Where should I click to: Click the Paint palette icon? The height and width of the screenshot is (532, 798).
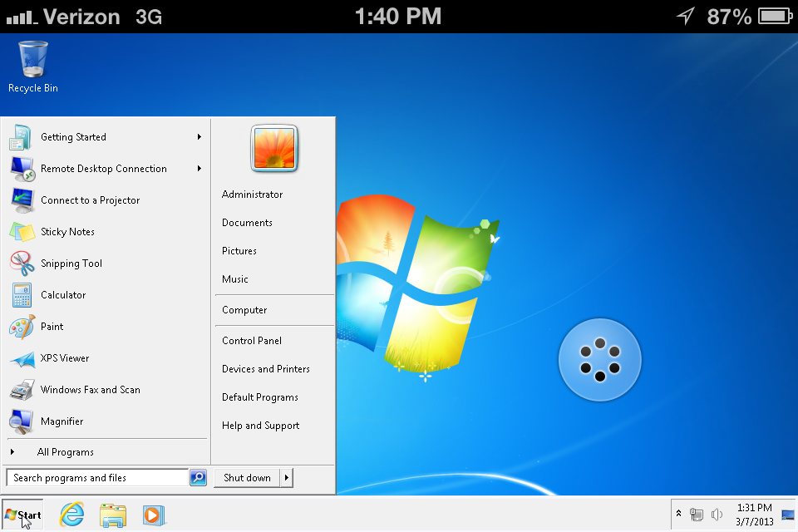[22, 327]
